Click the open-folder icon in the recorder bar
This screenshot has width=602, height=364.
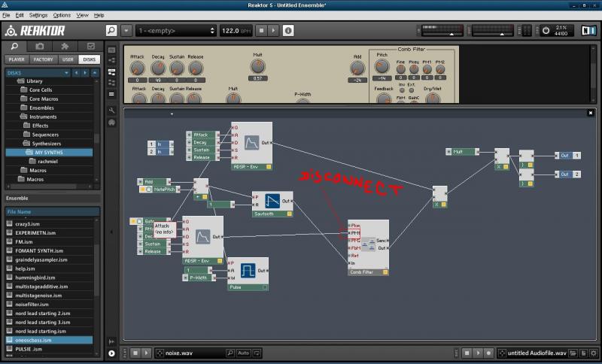[x=573, y=353]
